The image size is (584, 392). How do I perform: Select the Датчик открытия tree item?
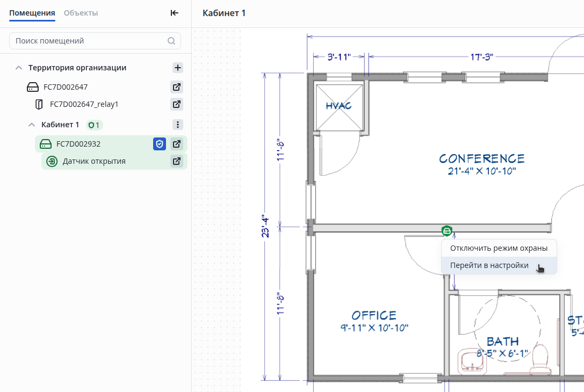point(94,161)
